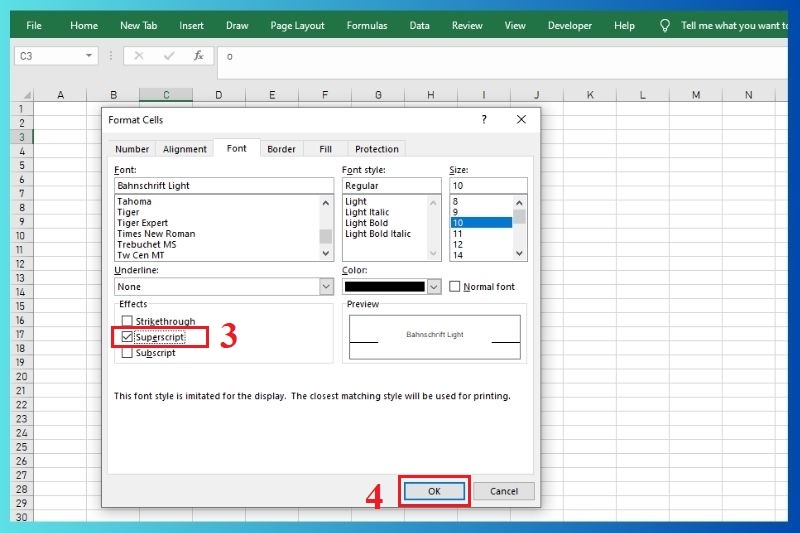Click the dialog Help question mark icon
Image resolution: width=800 pixels, height=533 pixels.
[x=484, y=119]
